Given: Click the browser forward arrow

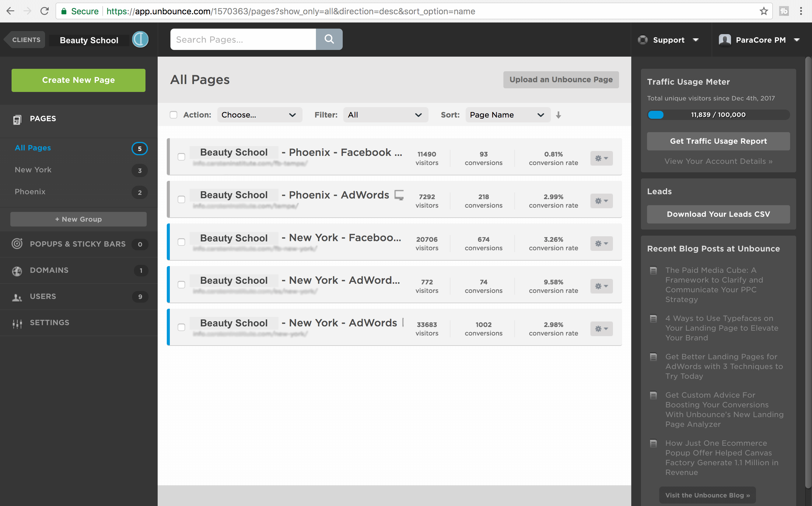Looking at the screenshot, I should point(27,11).
